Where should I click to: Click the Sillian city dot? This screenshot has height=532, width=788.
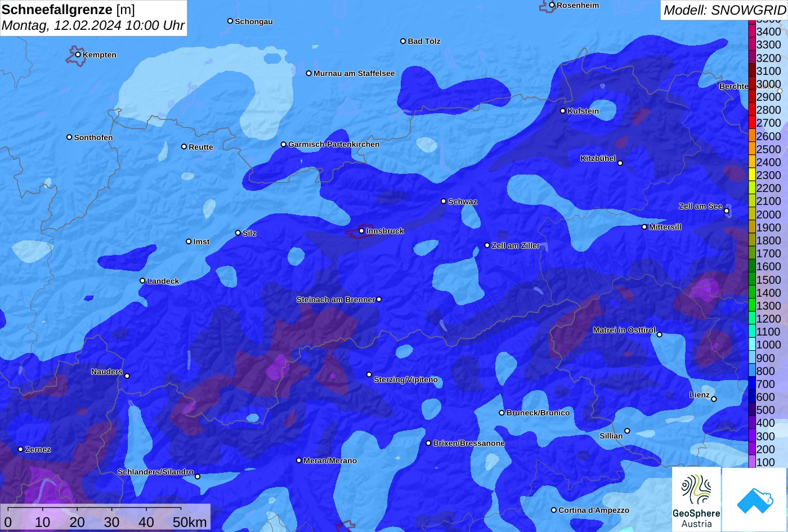tap(627, 431)
